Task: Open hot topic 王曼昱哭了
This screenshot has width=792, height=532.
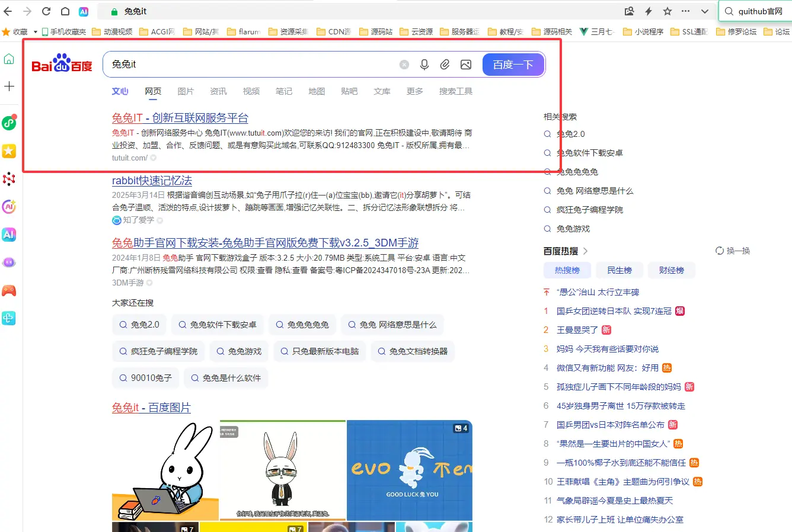Action: pos(577,330)
